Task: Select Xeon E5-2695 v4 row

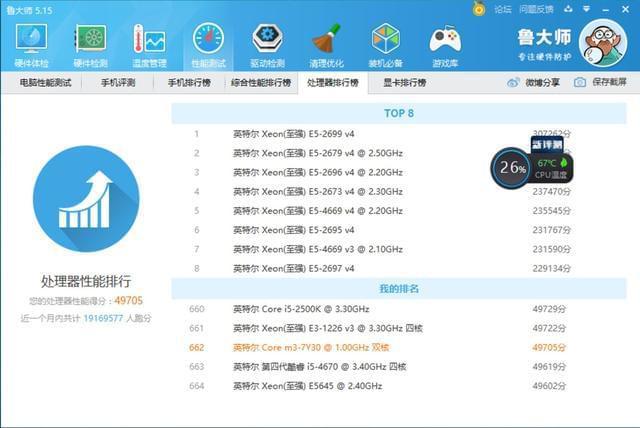Action: pyautogui.click(x=399, y=230)
